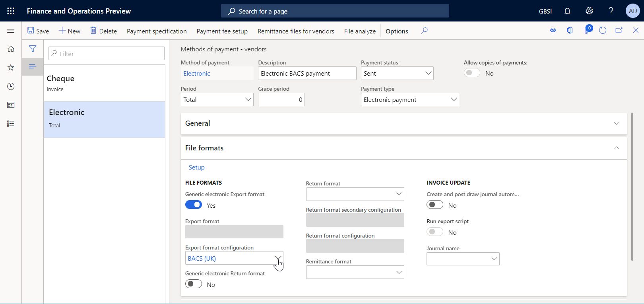
Task: Open the personalization diamond icon
Action: click(553, 31)
